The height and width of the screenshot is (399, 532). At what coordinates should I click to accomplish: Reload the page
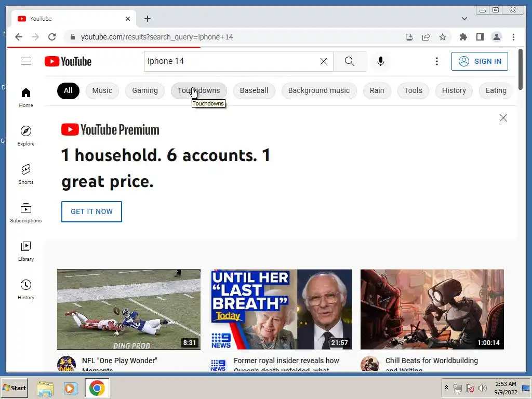[52, 37]
